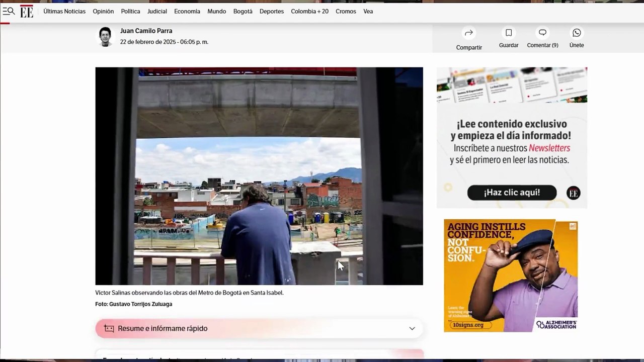Click the EE El Espectador logo
The height and width of the screenshot is (362, 644).
pos(27,12)
